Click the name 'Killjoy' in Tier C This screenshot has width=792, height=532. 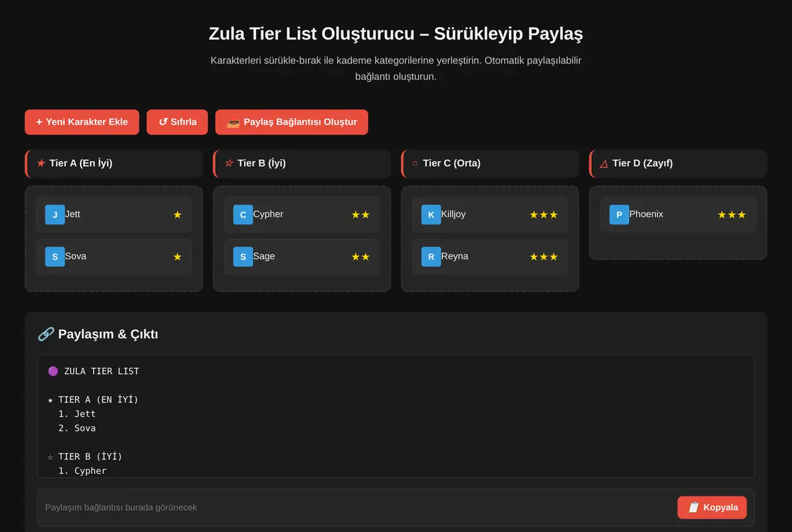coord(453,215)
